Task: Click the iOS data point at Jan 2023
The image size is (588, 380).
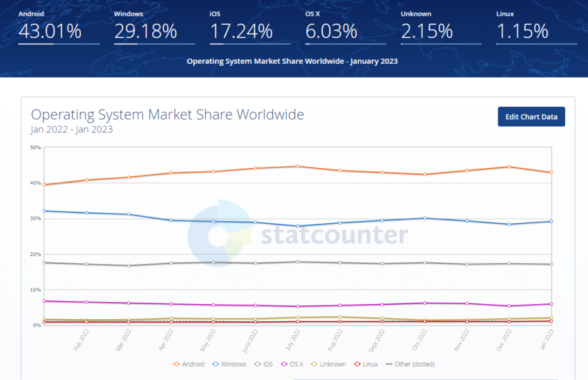Action: tap(551, 264)
